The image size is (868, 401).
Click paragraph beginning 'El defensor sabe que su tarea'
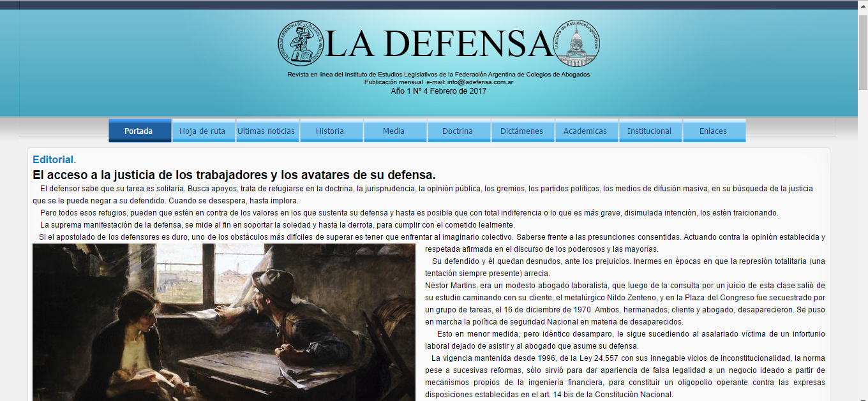point(423,194)
